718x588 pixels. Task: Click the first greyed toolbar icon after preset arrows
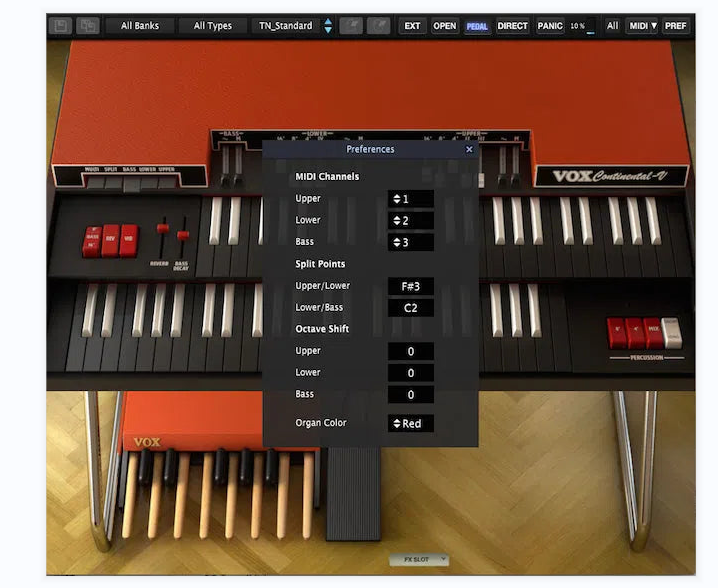click(351, 26)
